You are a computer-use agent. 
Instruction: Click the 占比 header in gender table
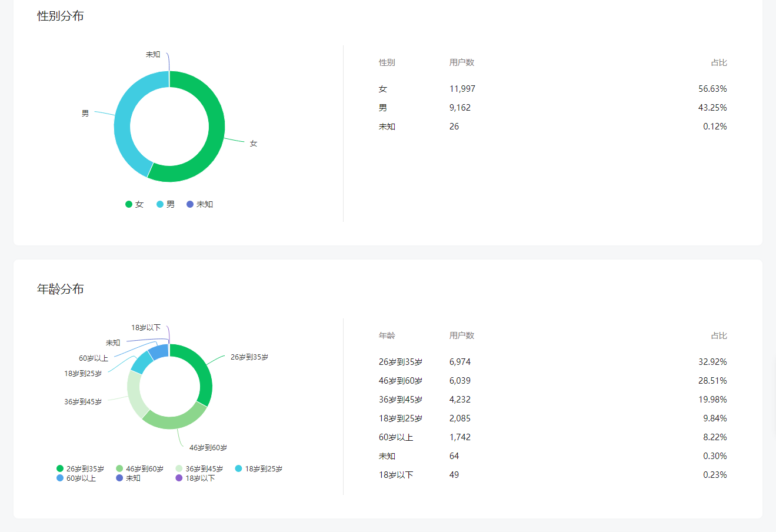coord(719,62)
